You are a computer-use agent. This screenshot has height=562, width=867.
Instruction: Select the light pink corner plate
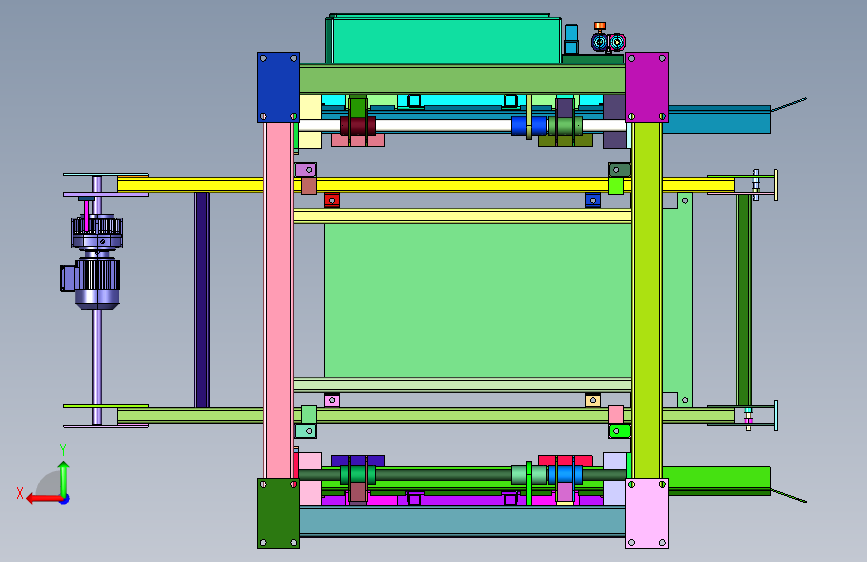tap(646, 513)
